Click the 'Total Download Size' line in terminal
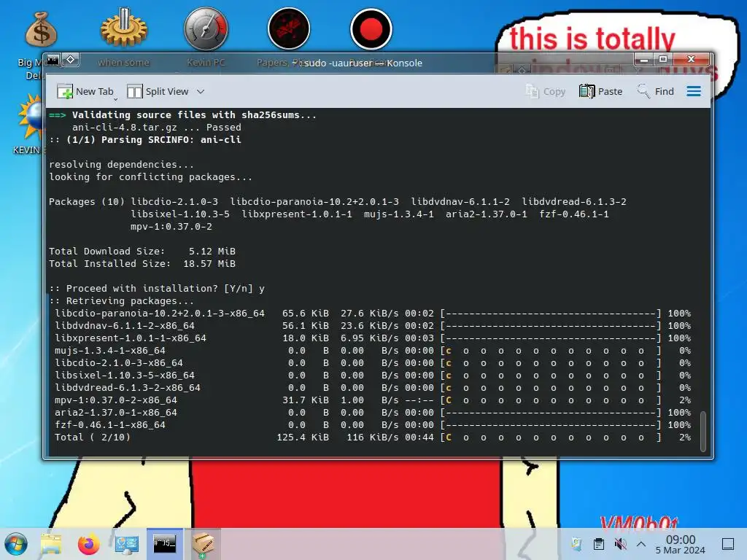The image size is (747, 560). tap(142, 252)
